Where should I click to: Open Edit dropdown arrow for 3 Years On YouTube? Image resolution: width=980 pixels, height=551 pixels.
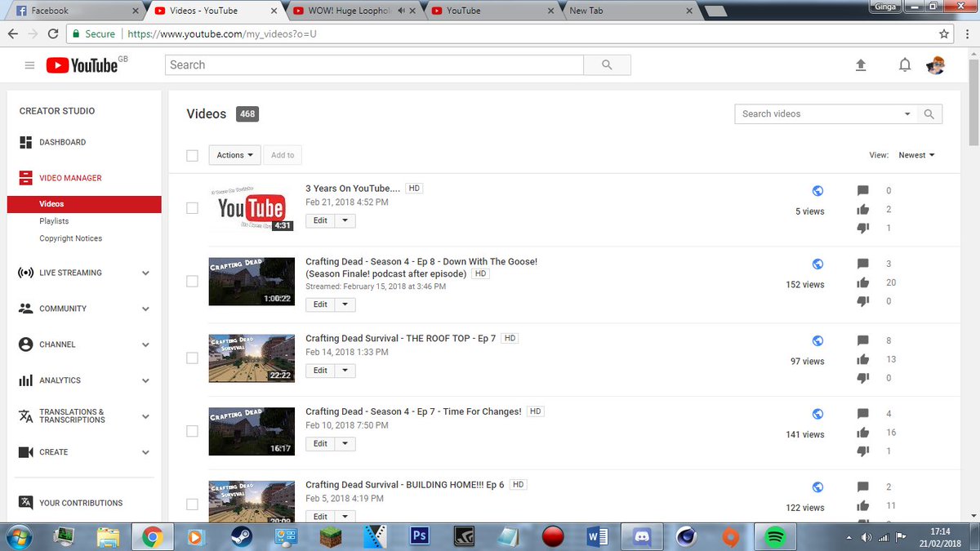point(345,220)
